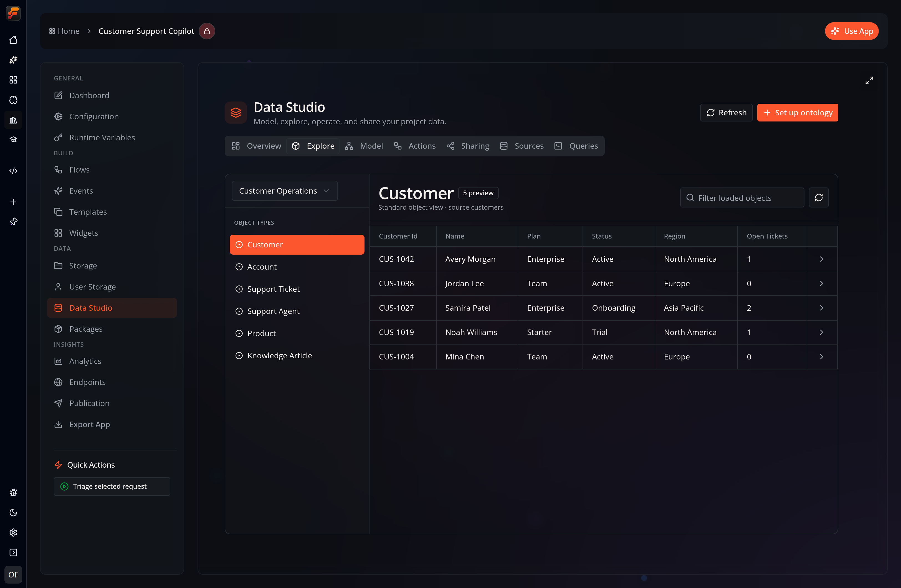Go to Home in the breadcrumb
The width and height of the screenshot is (901, 588).
(64, 31)
